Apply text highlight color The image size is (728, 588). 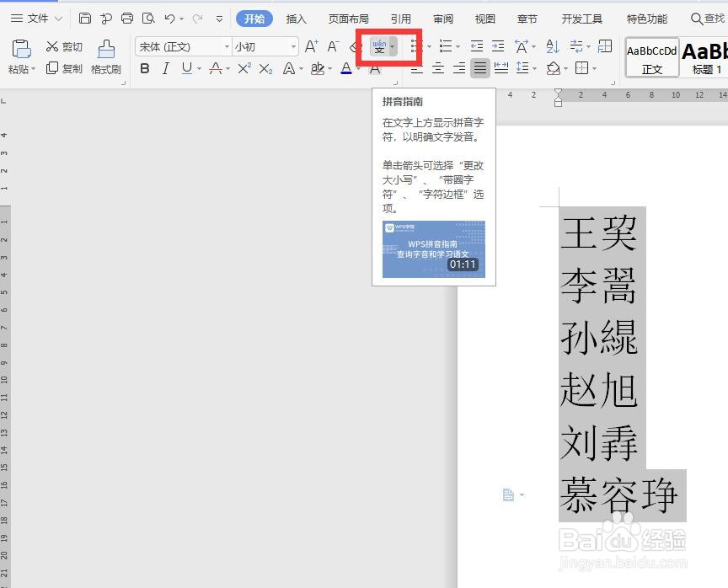(319, 69)
